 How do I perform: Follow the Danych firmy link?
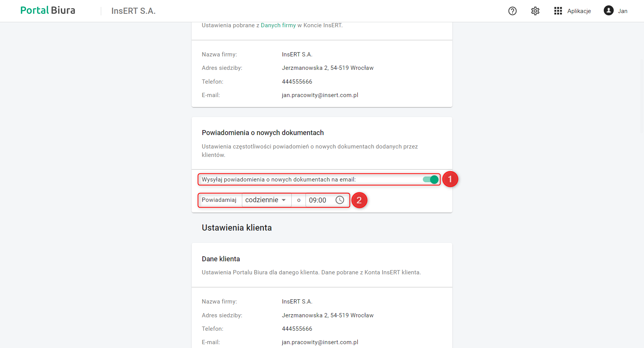[278, 25]
